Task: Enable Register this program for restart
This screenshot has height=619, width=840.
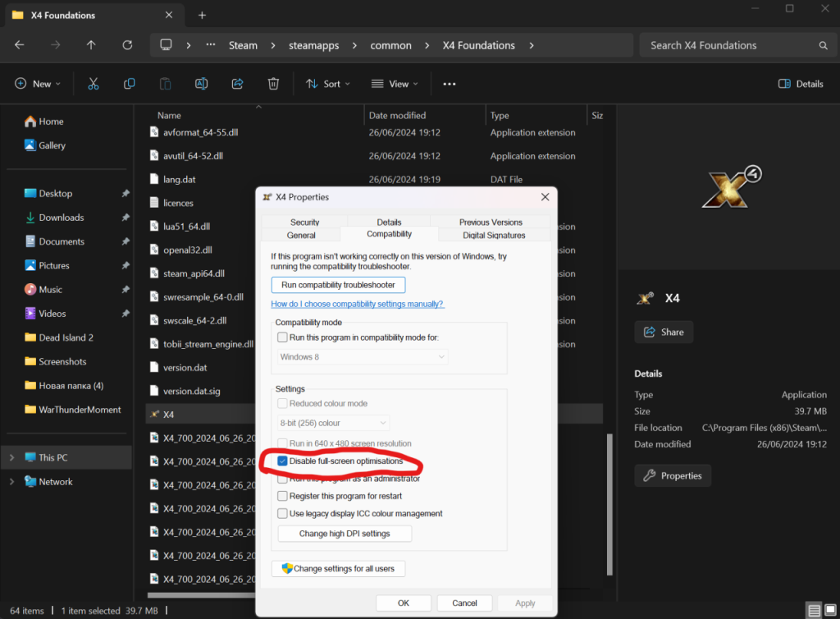Action: (283, 496)
